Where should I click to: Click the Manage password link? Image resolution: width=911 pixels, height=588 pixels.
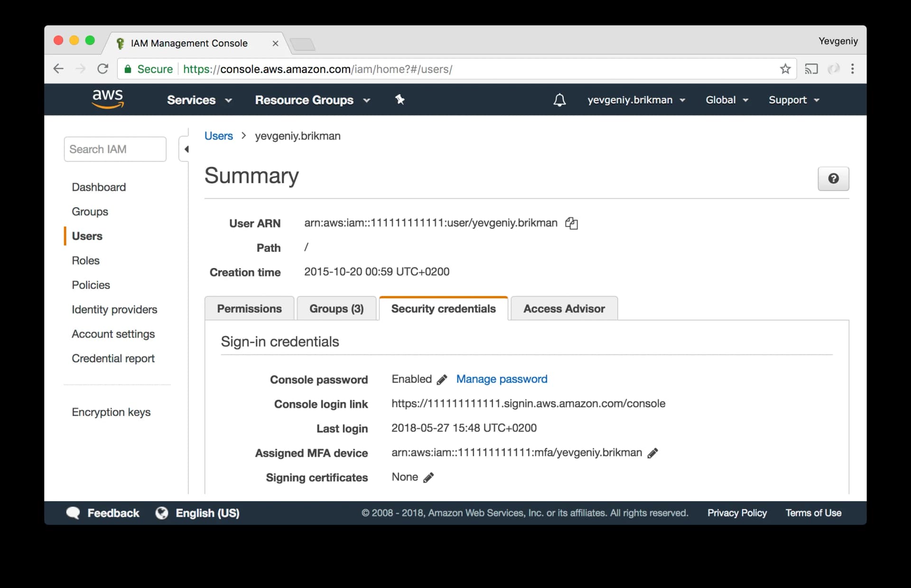[502, 379]
